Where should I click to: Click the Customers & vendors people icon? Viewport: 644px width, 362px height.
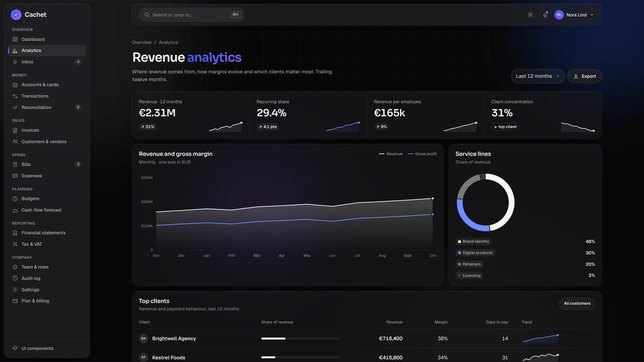(x=15, y=142)
